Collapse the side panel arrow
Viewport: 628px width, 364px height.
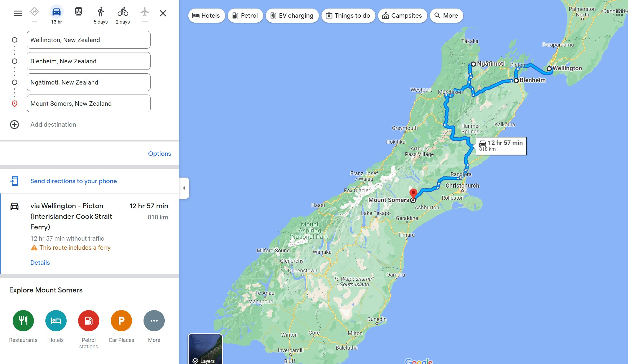point(184,188)
